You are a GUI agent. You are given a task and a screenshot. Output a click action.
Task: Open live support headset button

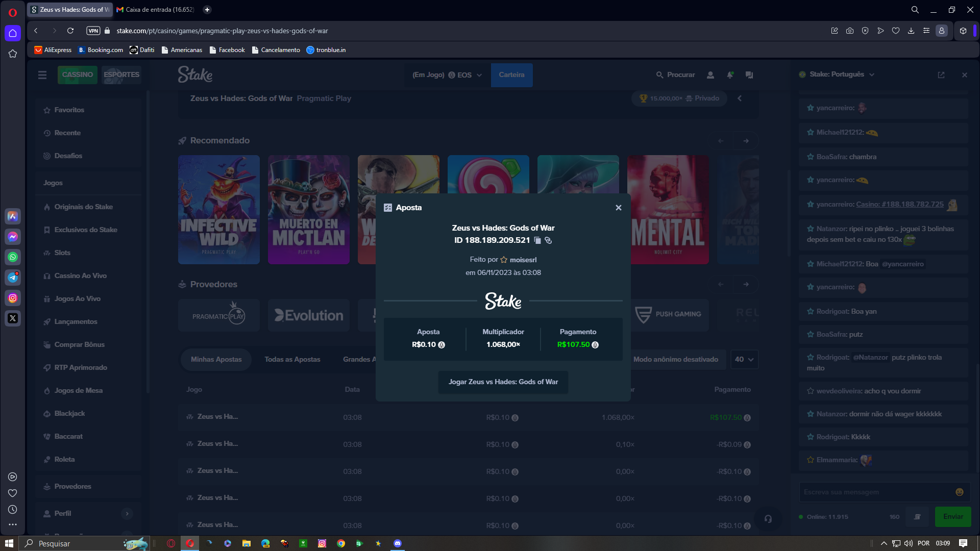(768, 519)
